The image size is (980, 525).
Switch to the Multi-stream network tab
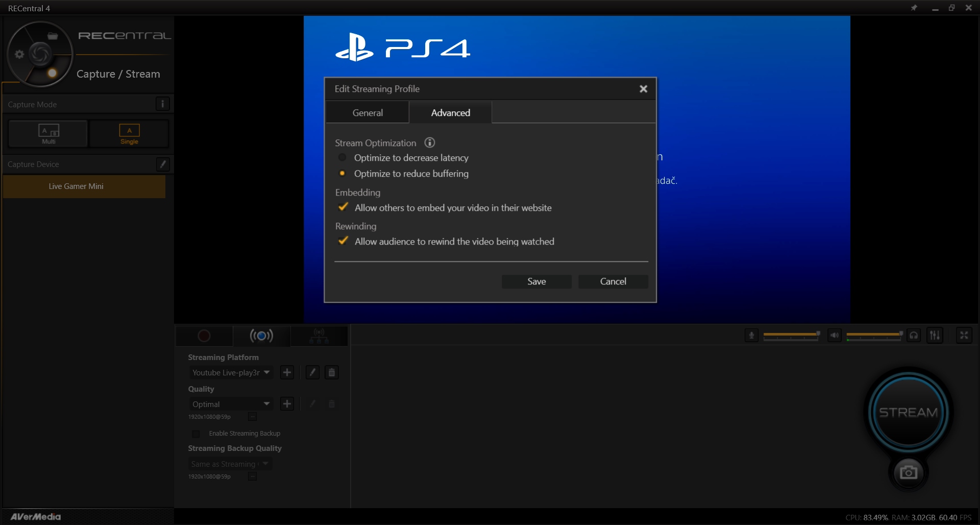tap(319, 336)
